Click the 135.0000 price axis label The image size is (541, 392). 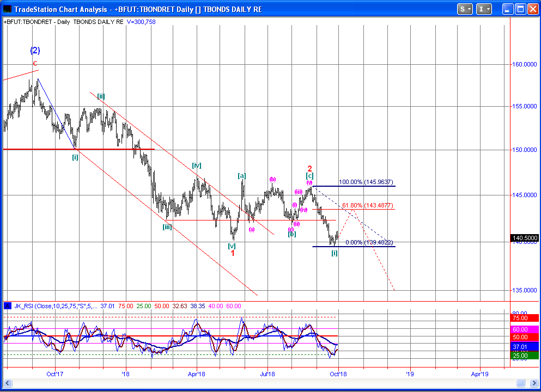click(x=525, y=290)
